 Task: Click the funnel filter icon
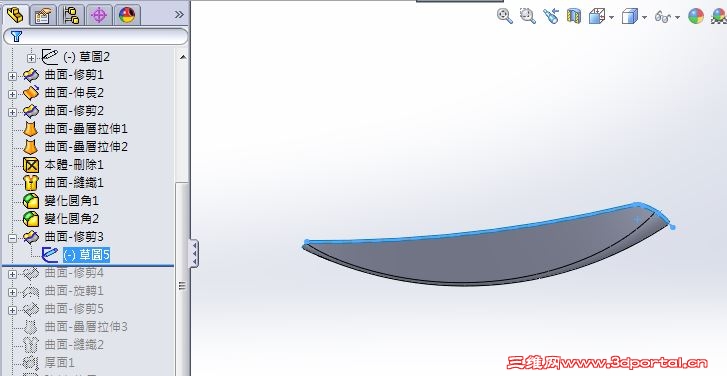[16, 36]
